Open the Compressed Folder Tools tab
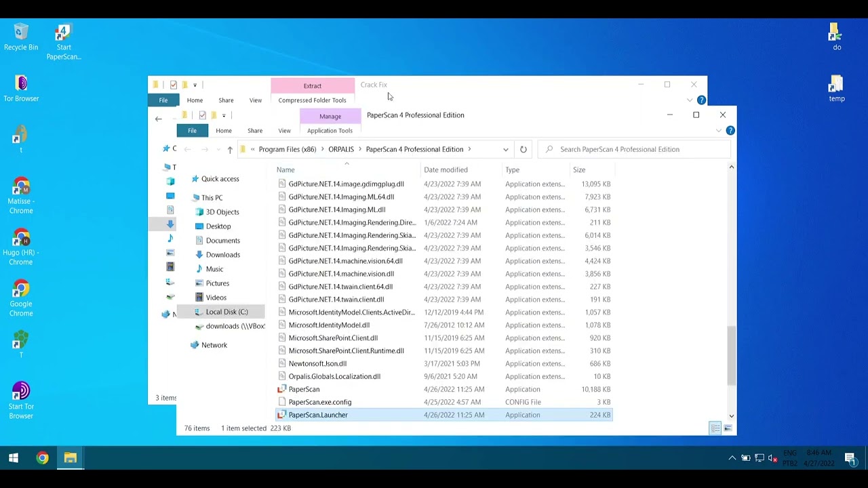 pyautogui.click(x=312, y=100)
